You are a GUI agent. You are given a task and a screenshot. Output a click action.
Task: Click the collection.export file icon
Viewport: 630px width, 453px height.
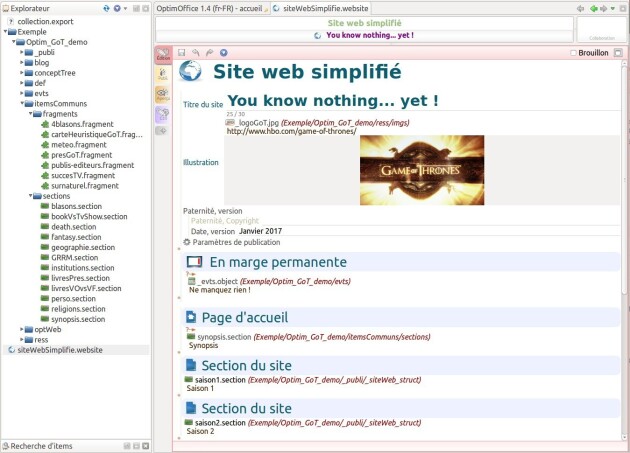pyautogui.click(x=11, y=21)
